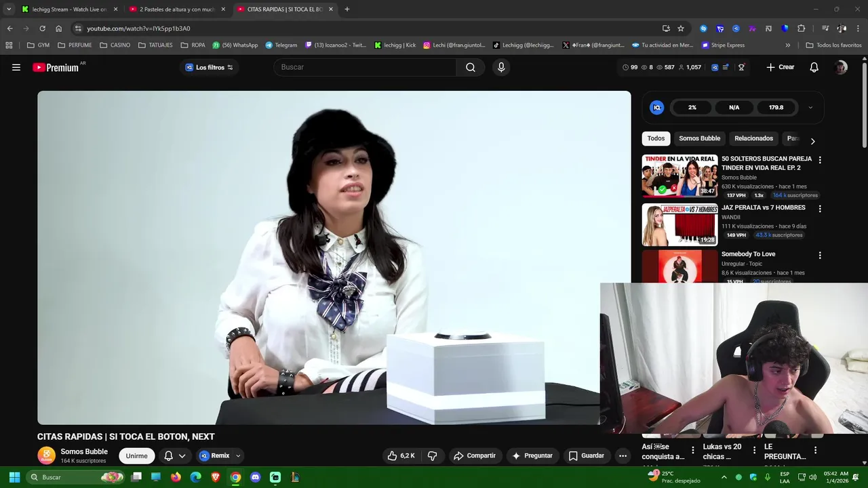Screen dimensions: 868x488
Task: Click the Unirme button
Action: point(136,455)
